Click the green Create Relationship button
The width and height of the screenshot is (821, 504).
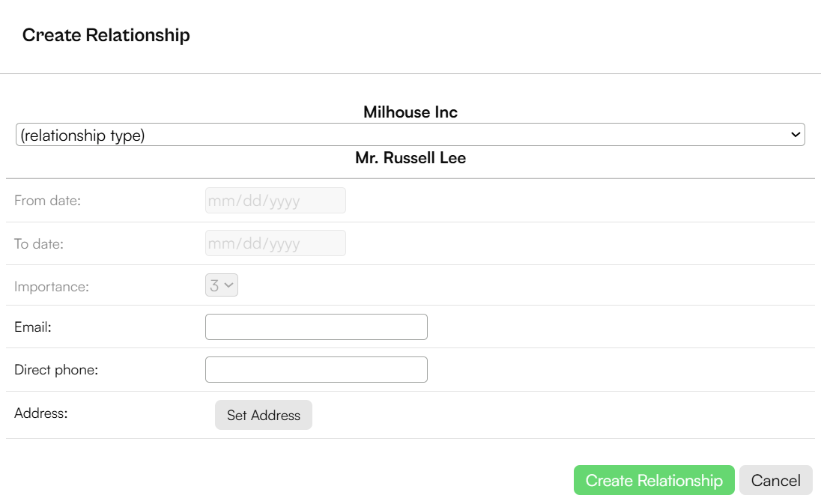tap(654, 480)
